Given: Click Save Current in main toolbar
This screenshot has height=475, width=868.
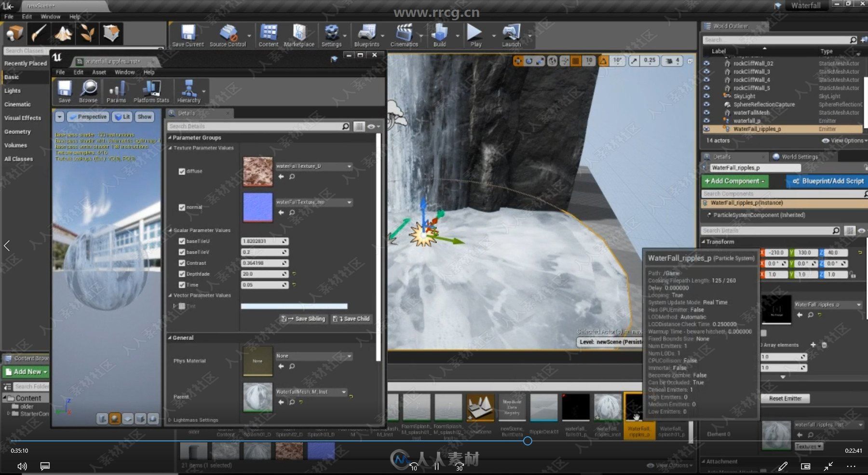Looking at the screenshot, I should coord(188,36).
